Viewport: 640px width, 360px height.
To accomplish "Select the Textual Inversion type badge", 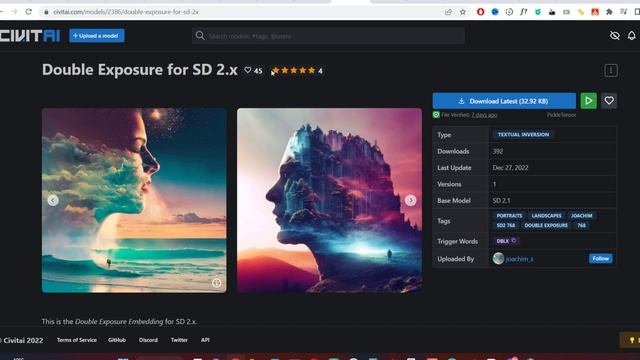I will tap(523, 134).
